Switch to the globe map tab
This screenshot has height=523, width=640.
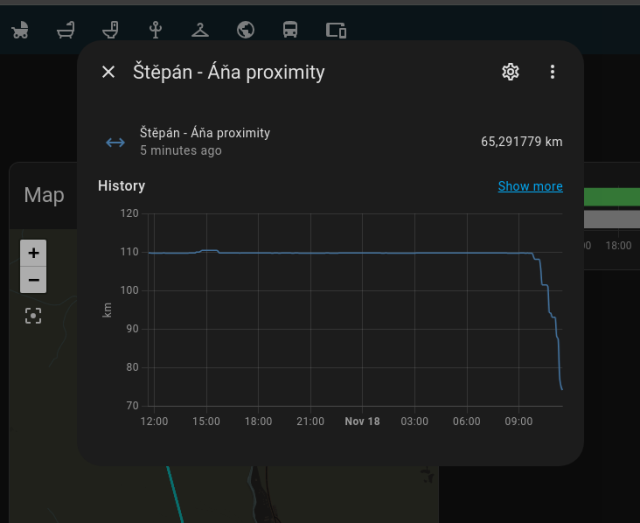tap(245, 30)
